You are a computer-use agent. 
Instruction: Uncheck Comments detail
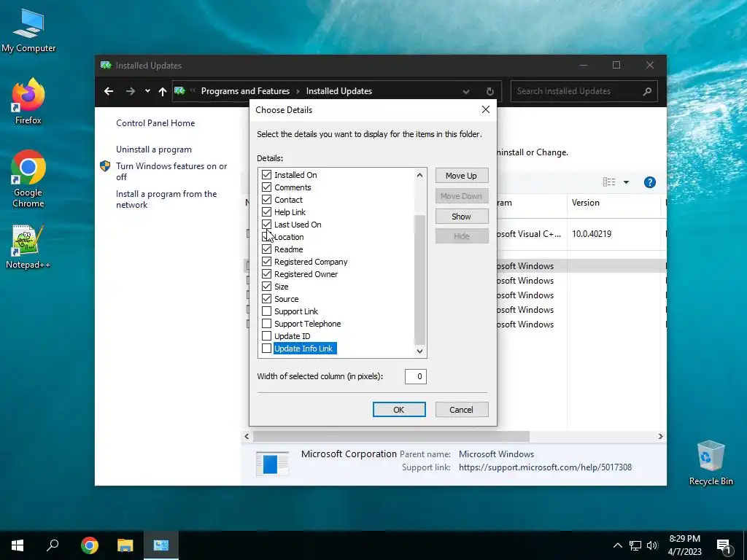(267, 187)
